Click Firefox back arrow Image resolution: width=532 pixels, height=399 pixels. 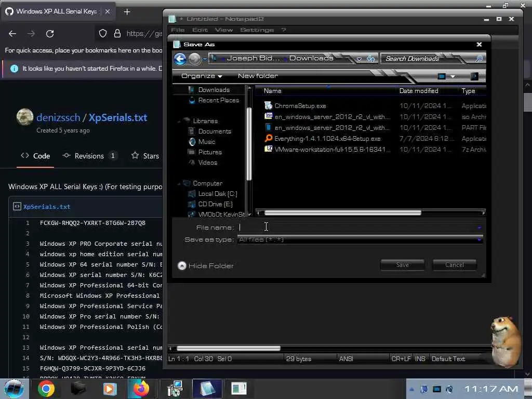12,34
